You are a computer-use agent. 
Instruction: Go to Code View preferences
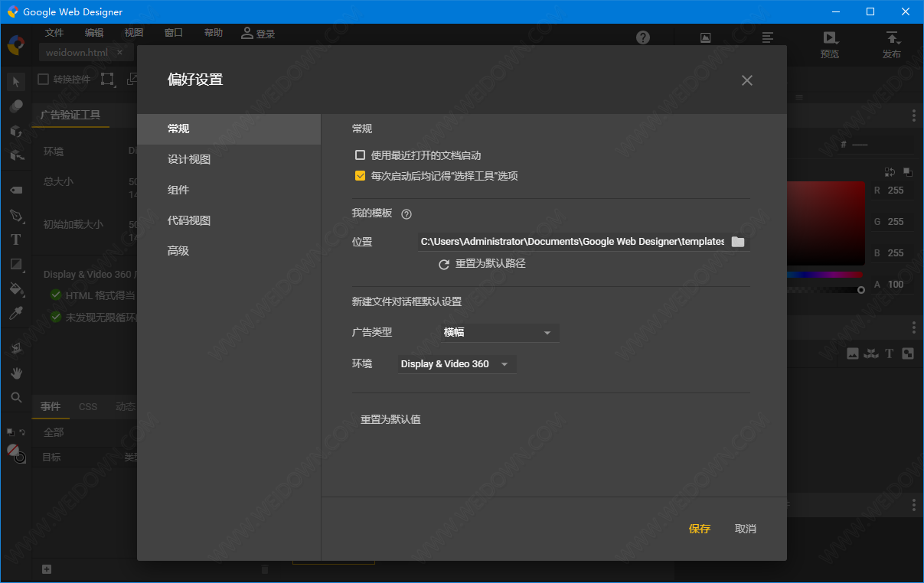point(229,221)
